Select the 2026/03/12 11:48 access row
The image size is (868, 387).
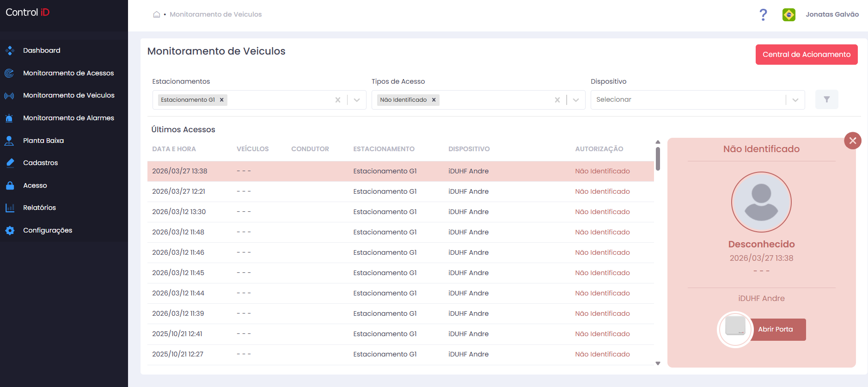[400, 232]
